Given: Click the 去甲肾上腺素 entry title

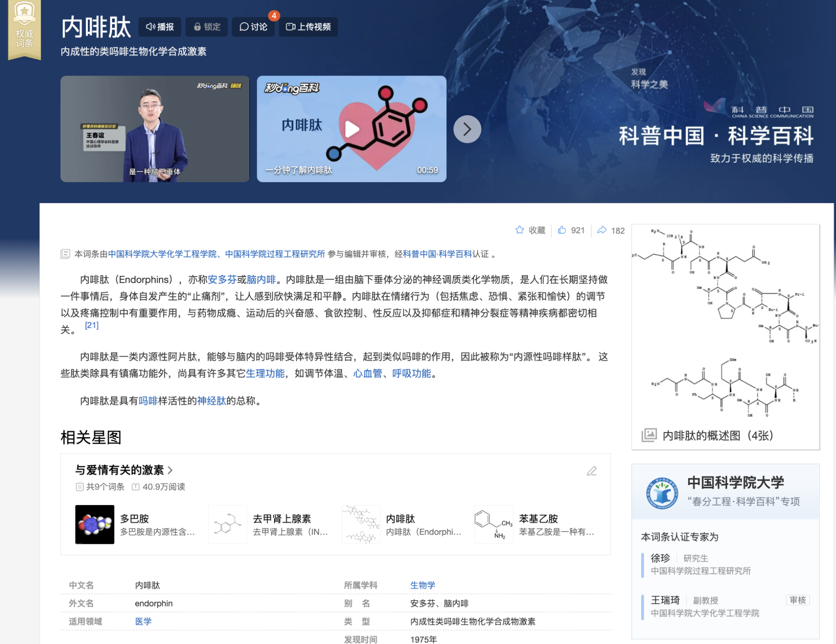Looking at the screenshot, I should (282, 519).
